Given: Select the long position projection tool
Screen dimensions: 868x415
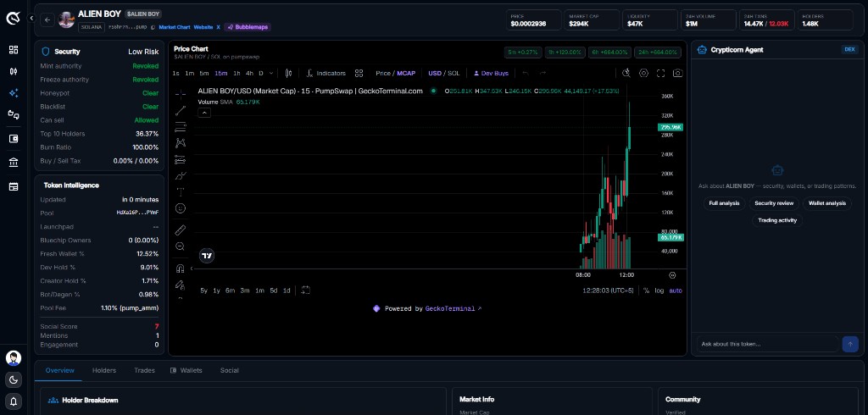Looking at the screenshot, I should [x=180, y=160].
